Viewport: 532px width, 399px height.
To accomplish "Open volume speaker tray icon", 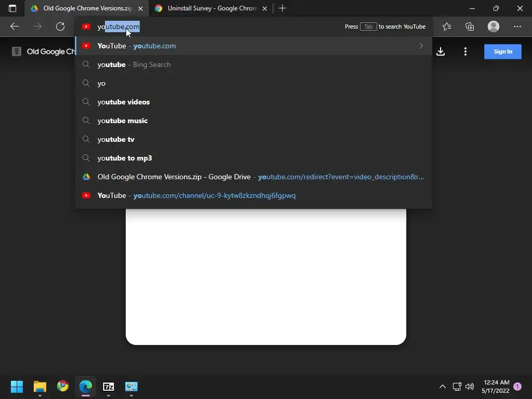I will (470, 387).
